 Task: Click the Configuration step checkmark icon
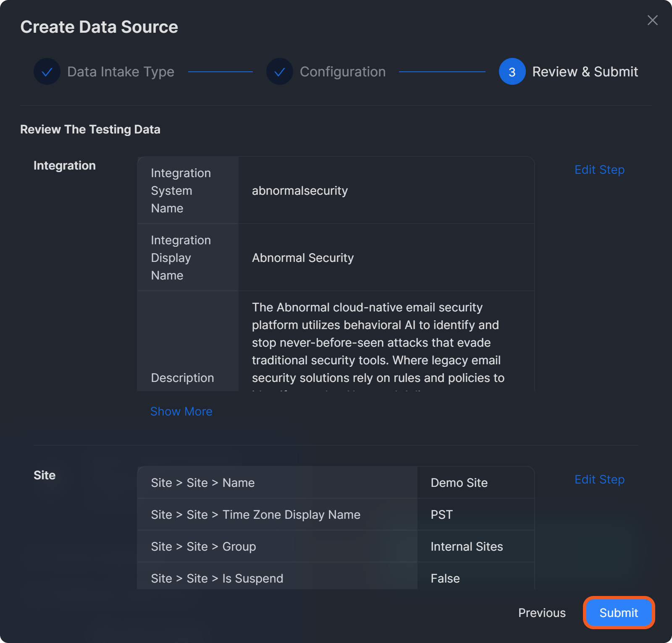coord(280,72)
